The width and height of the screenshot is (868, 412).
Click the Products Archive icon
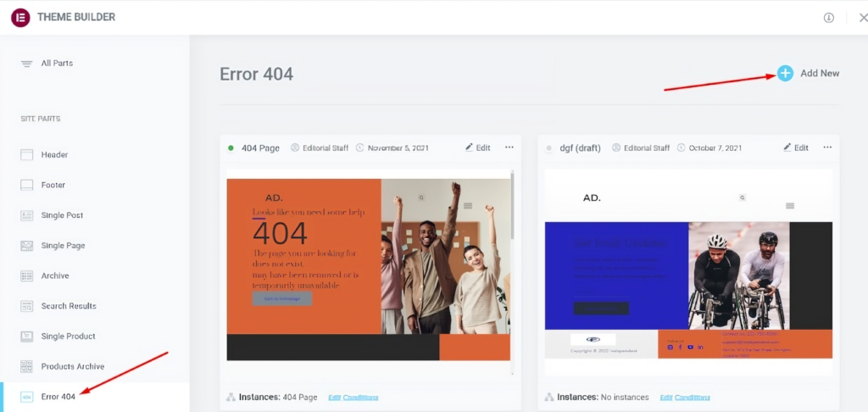(x=26, y=366)
